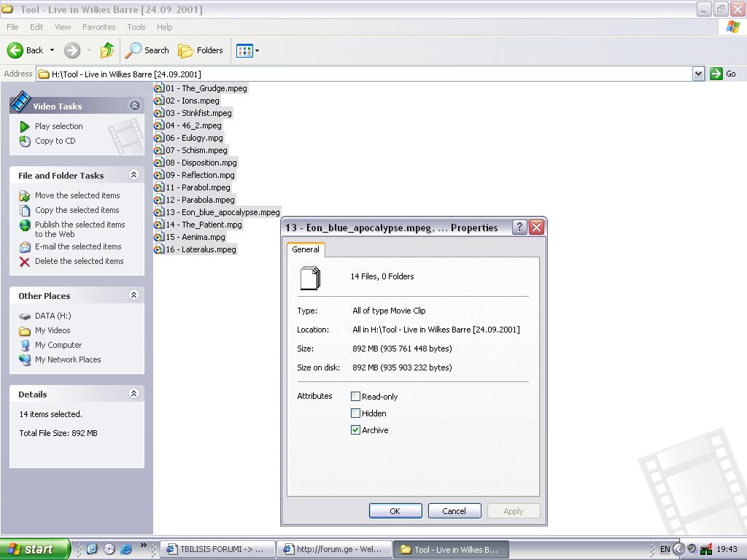Screen dimensions: 747x560
Task: Expand the Address bar dropdown
Action: (x=698, y=74)
